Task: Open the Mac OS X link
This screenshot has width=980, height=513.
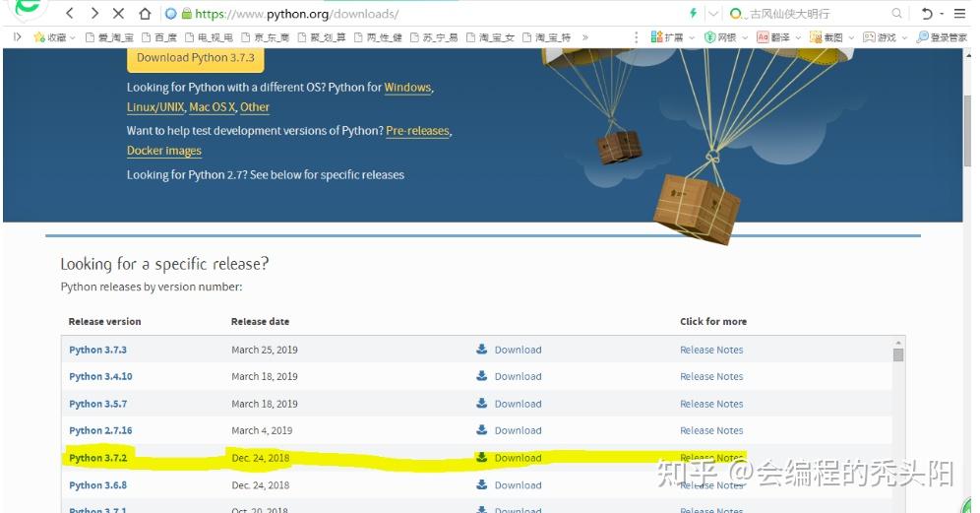Action: pos(213,107)
